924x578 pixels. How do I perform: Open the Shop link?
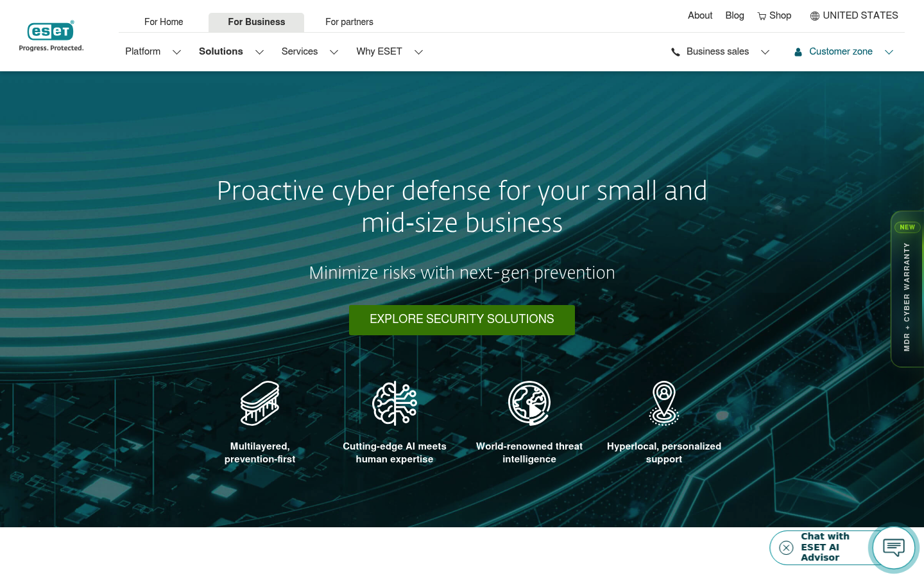pyautogui.click(x=780, y=15)
